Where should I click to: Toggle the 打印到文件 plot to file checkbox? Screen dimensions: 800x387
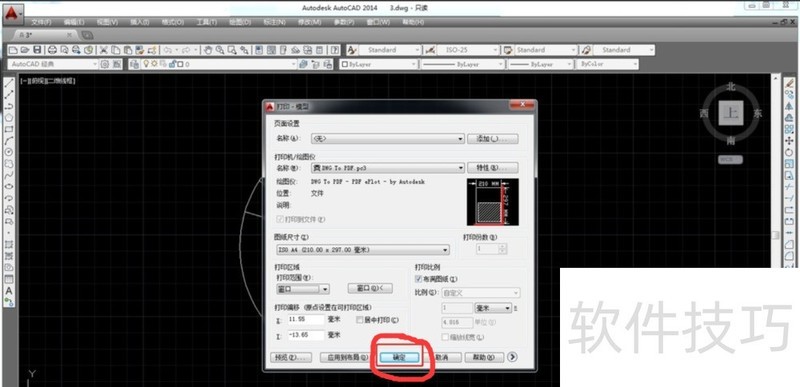point(279,219)
